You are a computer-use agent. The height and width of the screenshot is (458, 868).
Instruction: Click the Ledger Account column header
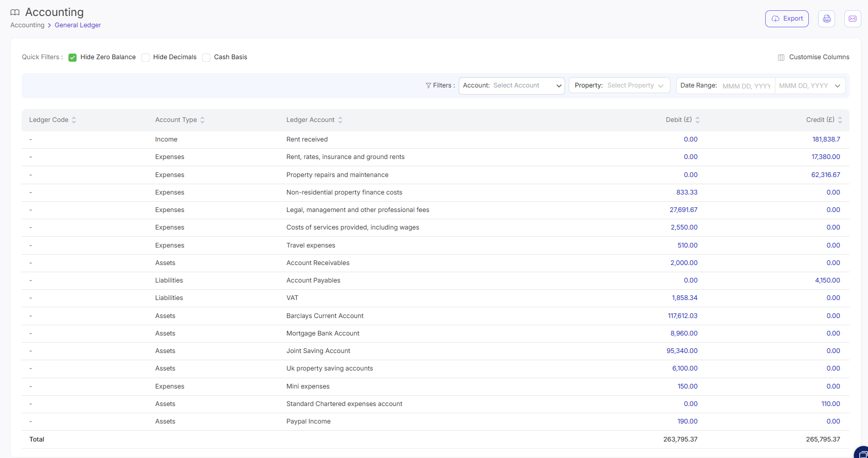(310, 120)
